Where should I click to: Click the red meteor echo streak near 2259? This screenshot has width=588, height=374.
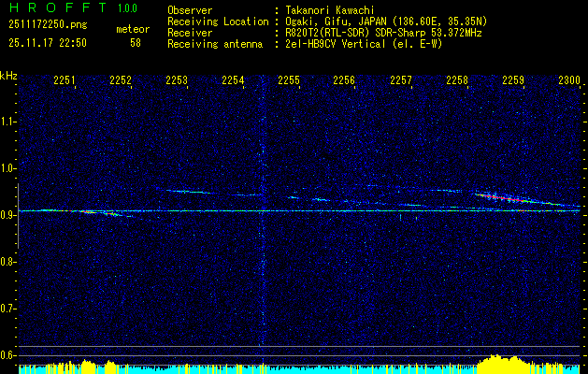coord(502,197)
